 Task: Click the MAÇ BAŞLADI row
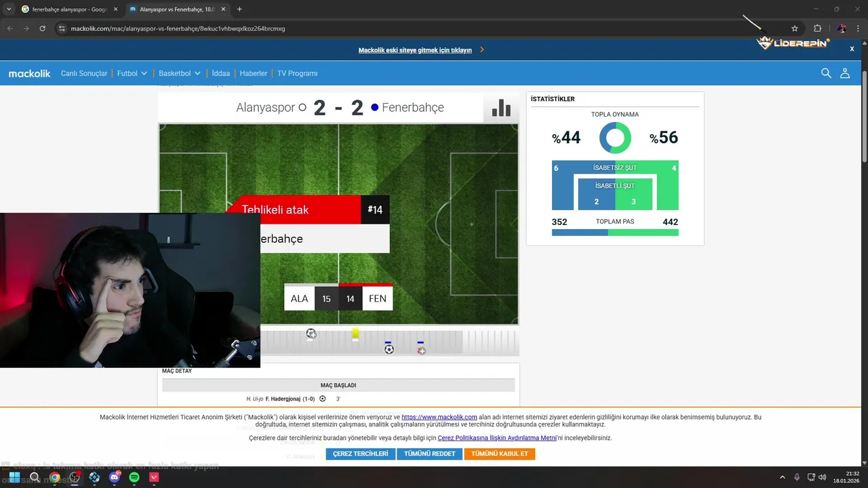click(x=338, y=385)
